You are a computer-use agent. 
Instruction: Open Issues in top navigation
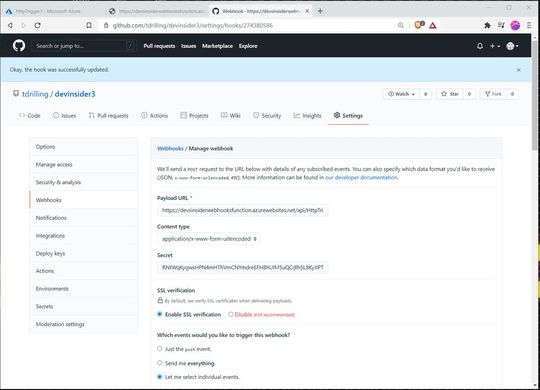pos(188,46)
